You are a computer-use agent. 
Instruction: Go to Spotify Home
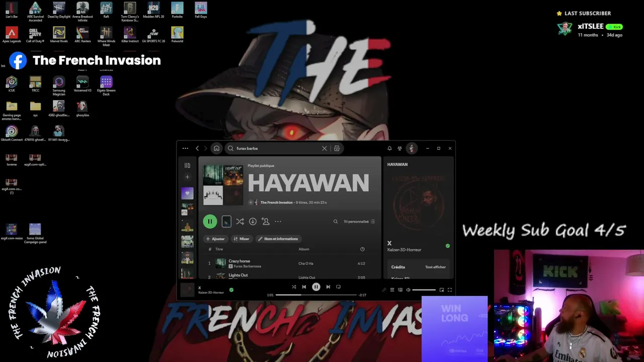216,148
